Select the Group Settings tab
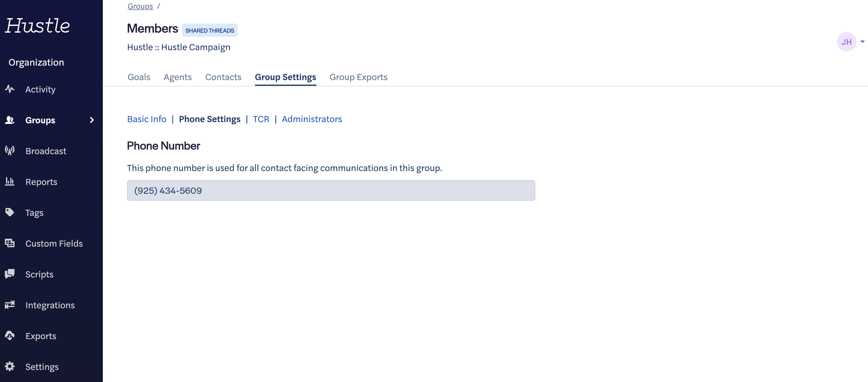 pos(286,77)
